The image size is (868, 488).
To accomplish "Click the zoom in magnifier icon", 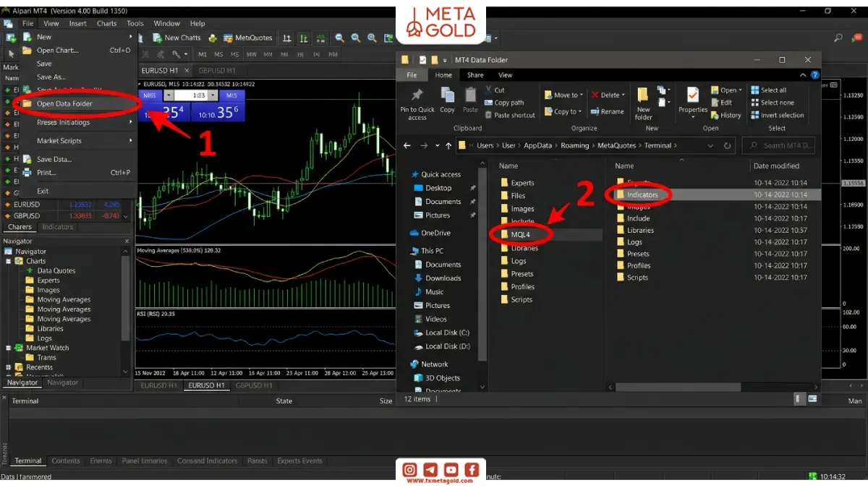I will coord(340,38).
